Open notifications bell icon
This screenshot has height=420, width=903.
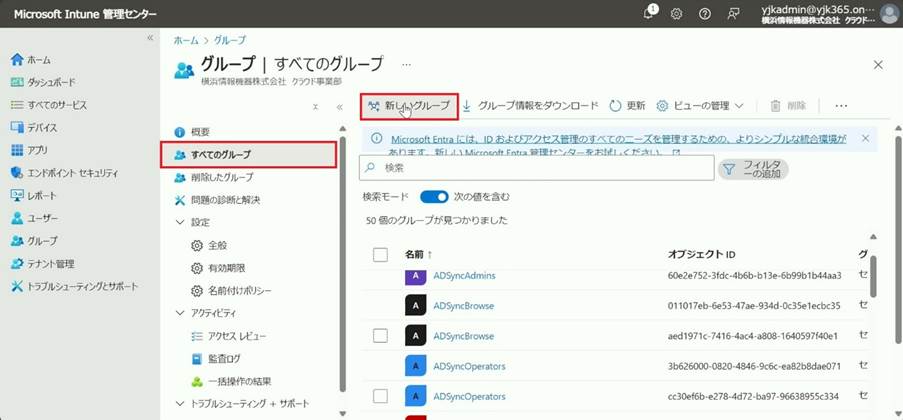(650, 13)
